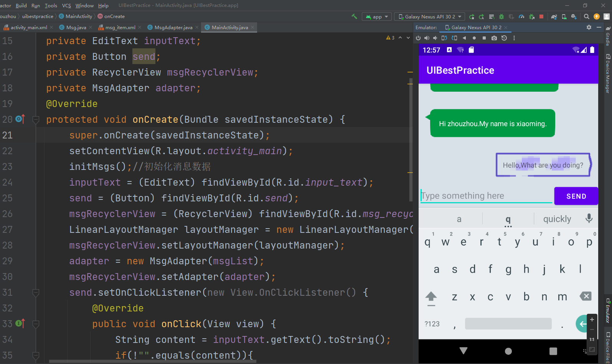The height and width of the screenshot is (364, 612).
Task: Click the 3 warnings indicator
Action: tap(390, 38)
